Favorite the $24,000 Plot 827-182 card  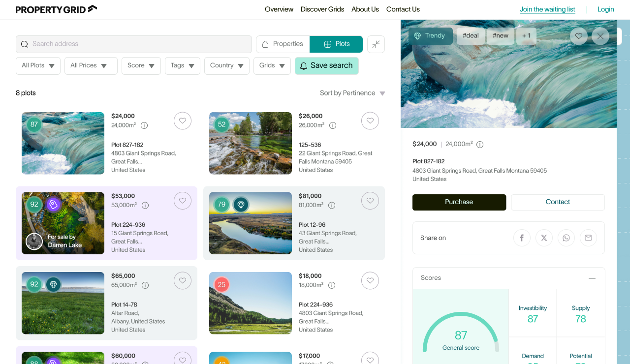point(183,121)
